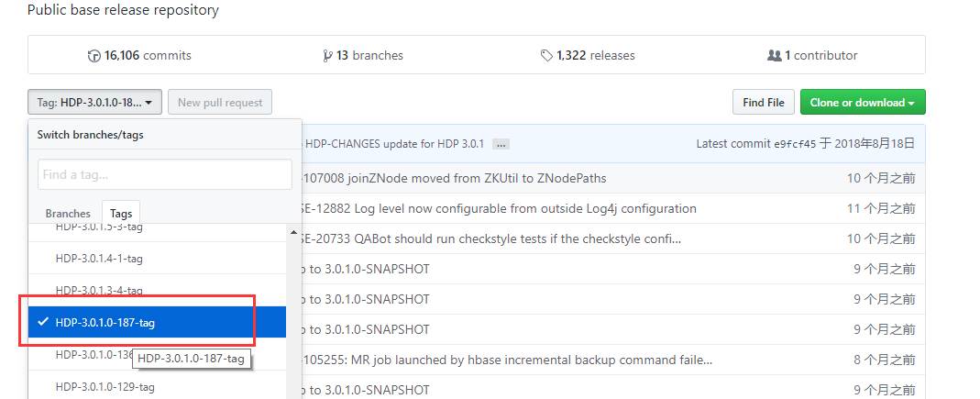980x399 pixels.
Task: Focus the Find a tag search field
Action: [x=165, y=174]
